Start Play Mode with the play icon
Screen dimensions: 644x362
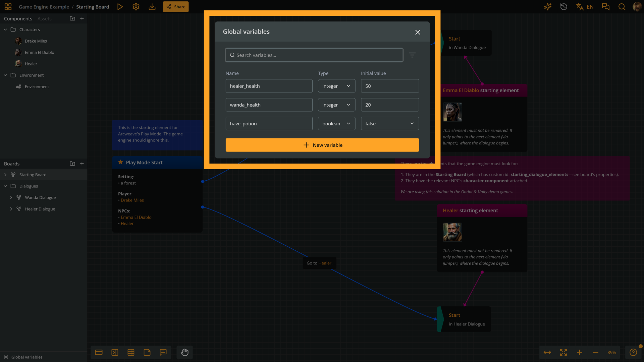(x=120, y=7)
